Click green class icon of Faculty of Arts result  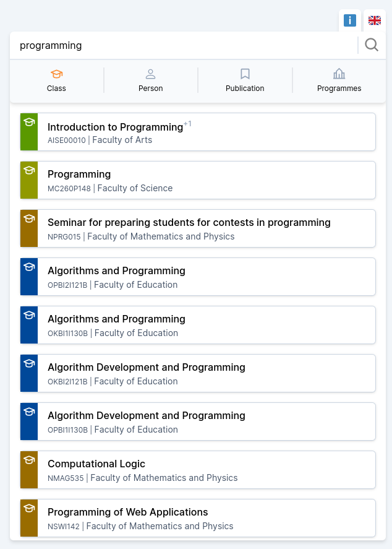(x=30, y=122)
